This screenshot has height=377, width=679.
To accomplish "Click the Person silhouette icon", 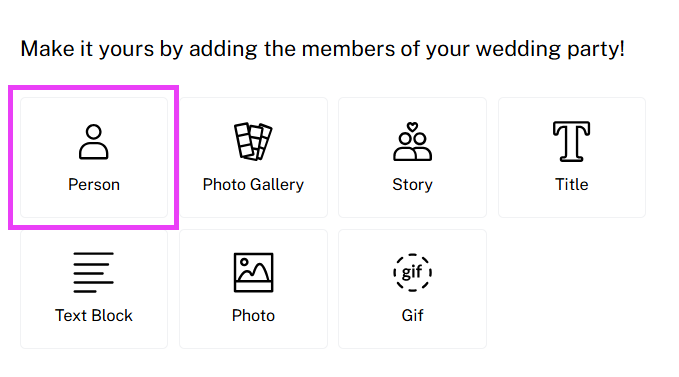I will coord(94,142).
